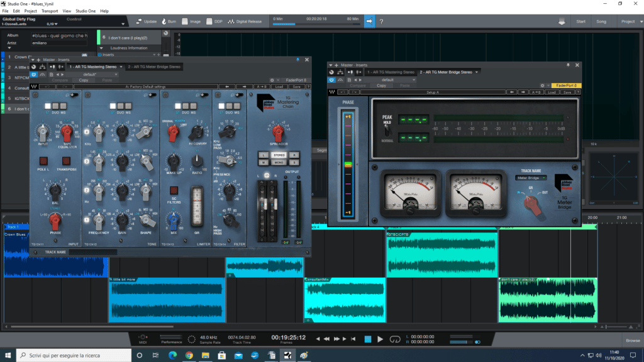Open settings gear in Mastering Stereo plugin header
This screenshot has width=644, height=362.
[x=272, y=80]
